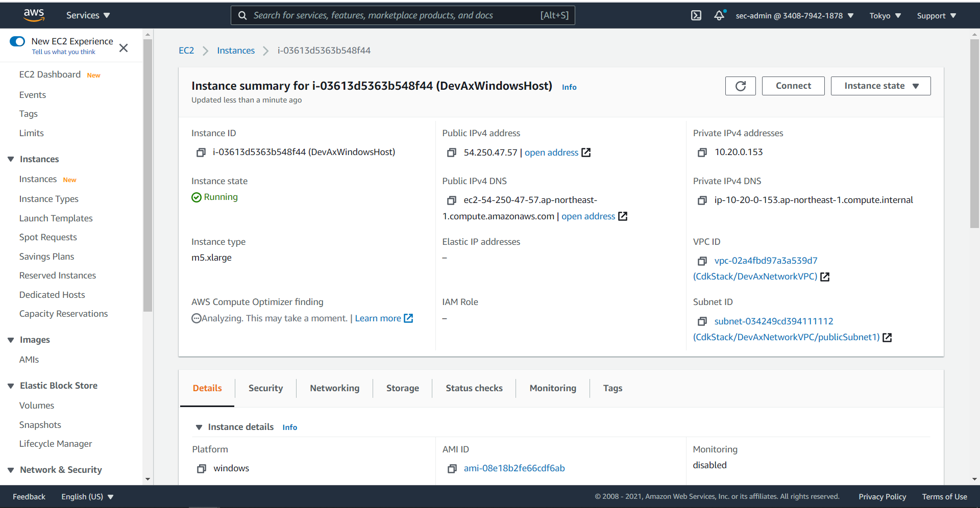
Task: Open the Instance state dropdown
Action: pyautogui.click(x=880, y=86)
